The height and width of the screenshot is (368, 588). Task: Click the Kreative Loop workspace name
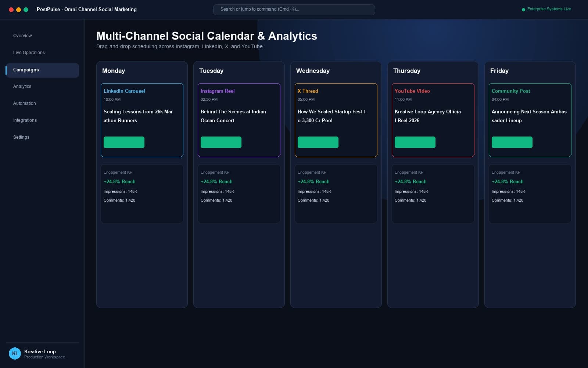pos(40,351)
